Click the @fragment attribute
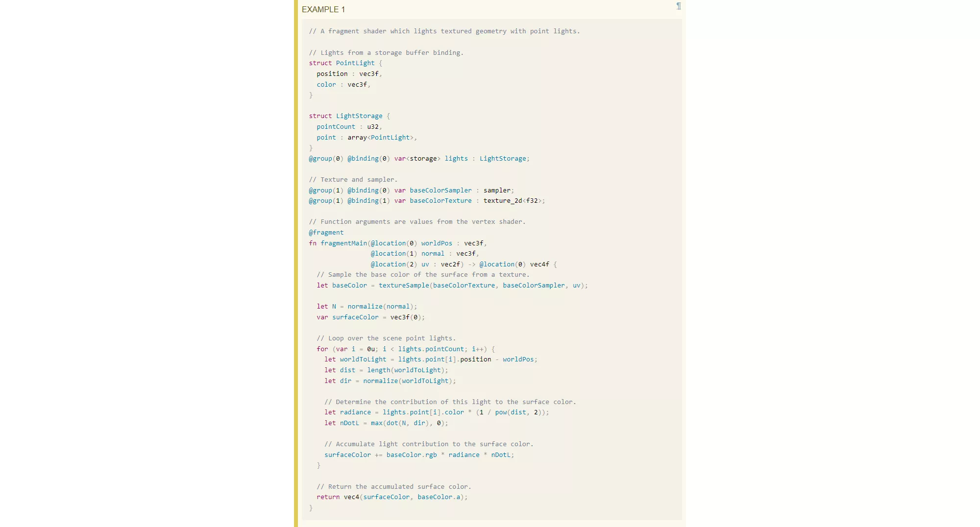Screen dimensions: 980x527 click(x=326, y=233)
